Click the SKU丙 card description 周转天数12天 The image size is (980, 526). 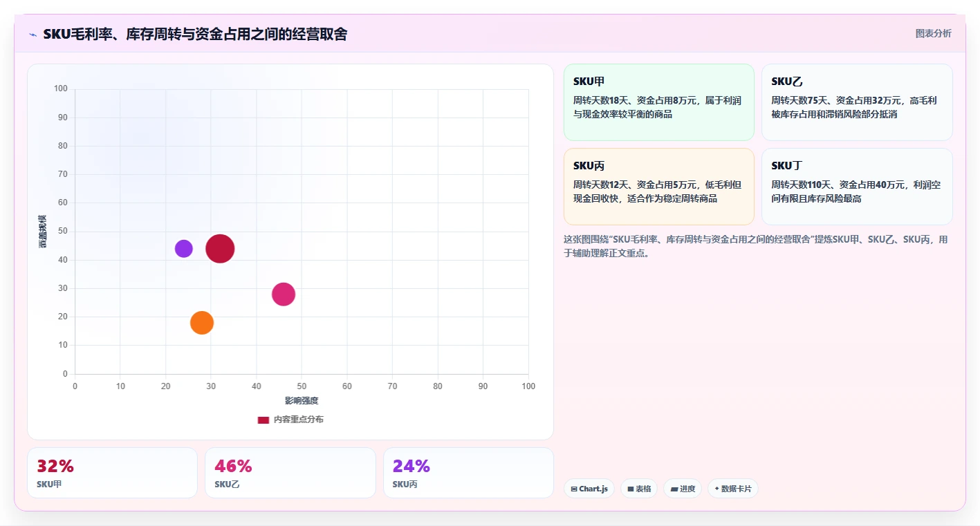tap(657, 191)
